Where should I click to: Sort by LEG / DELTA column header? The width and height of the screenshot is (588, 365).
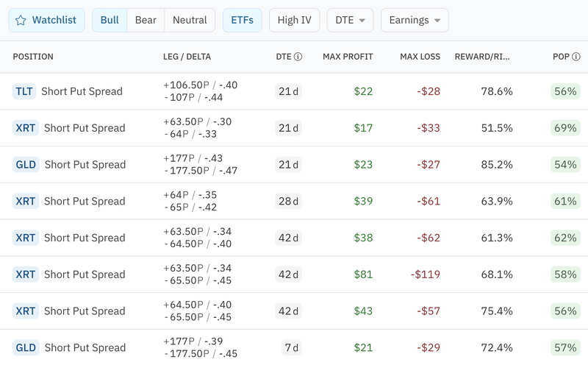(187, 57)
